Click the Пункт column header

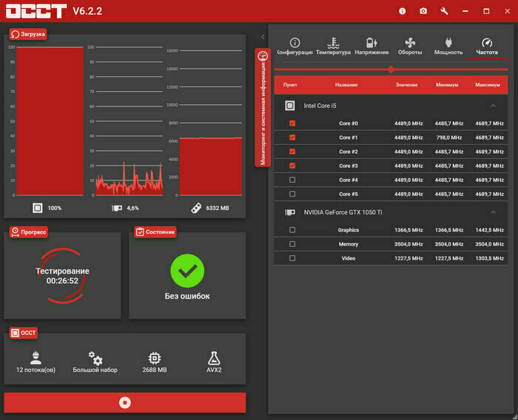(x=290, y=85)
